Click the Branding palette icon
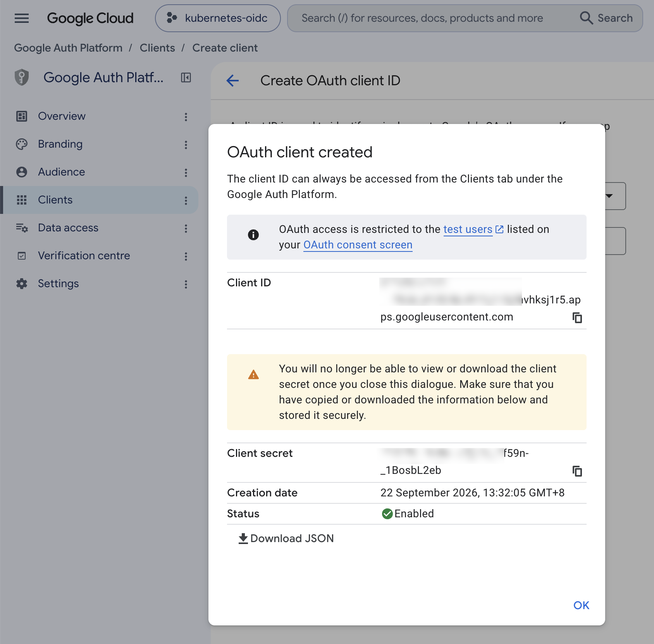Screen dimensions: 654x644 [x=22, y=144]
